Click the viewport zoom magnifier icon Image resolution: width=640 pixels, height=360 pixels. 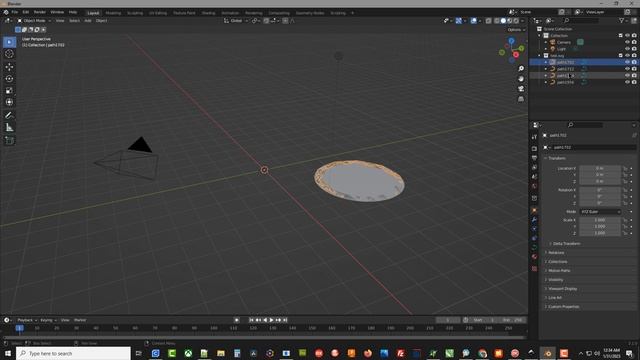click(521, 69)
